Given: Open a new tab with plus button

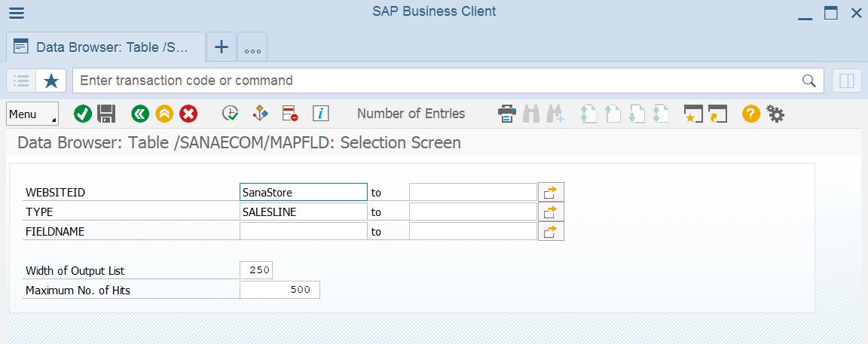Looking at the screenshot, I should (222, 47).
